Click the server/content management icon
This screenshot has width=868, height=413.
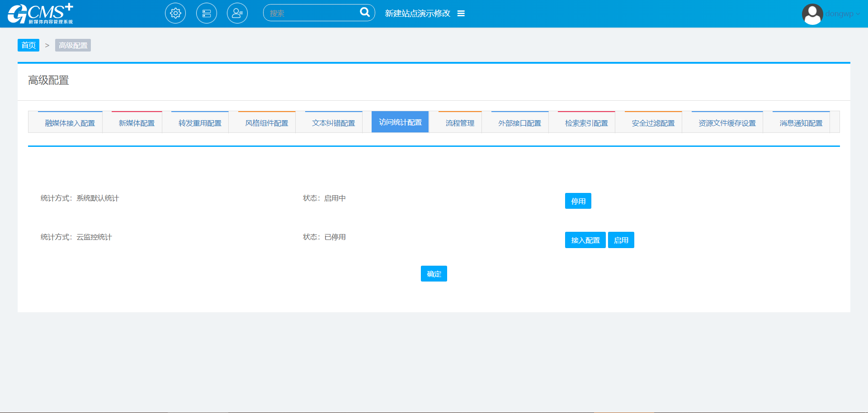click(207, 14)
